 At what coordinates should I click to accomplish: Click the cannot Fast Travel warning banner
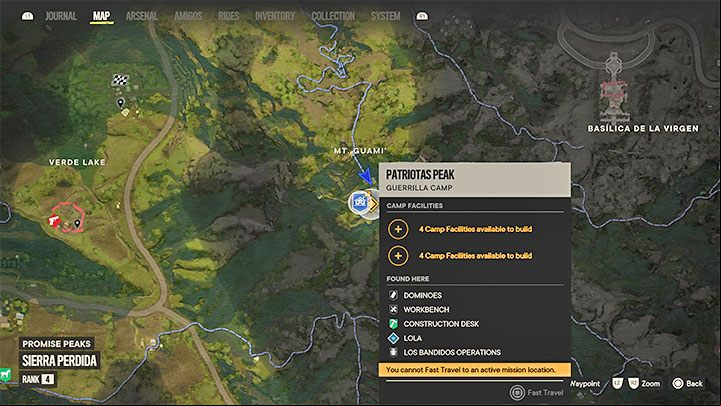(x=474, y=370)
